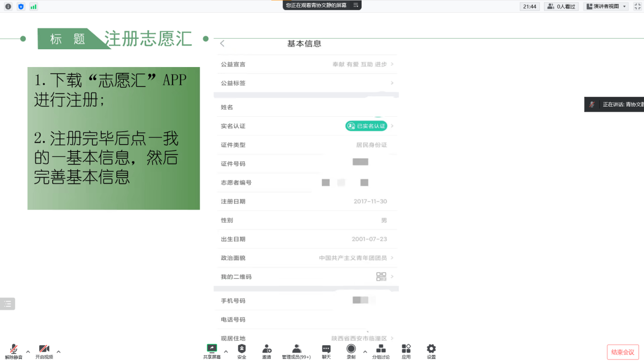This screenshot has width=644, height=362.
Task: Click 奉献 有爱 互助 进步 text
Action: click(x=360, y=64)
